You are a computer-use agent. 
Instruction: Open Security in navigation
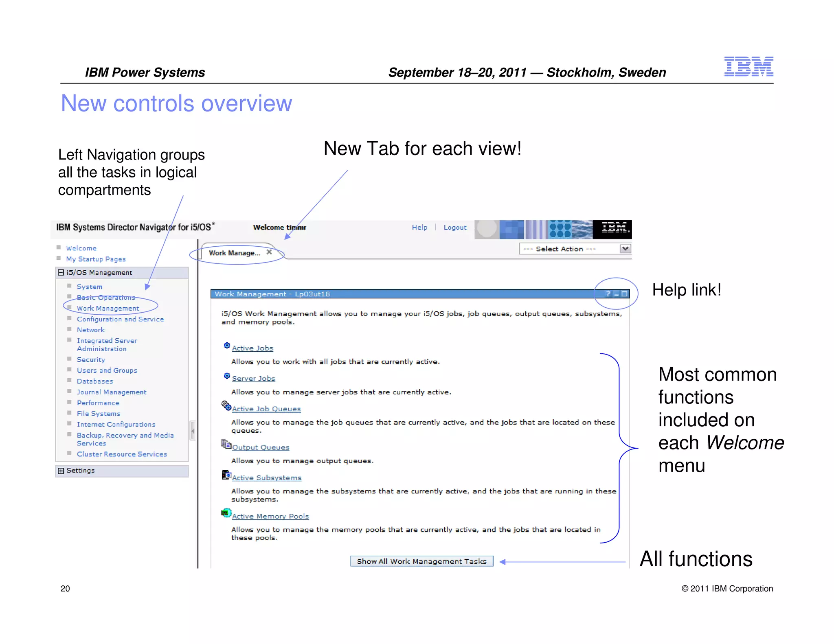coord(91,359)
